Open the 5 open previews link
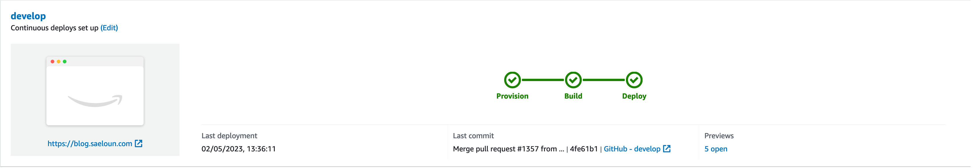The height and width of the screenshot is (168, 980). (x=716, y=149)
